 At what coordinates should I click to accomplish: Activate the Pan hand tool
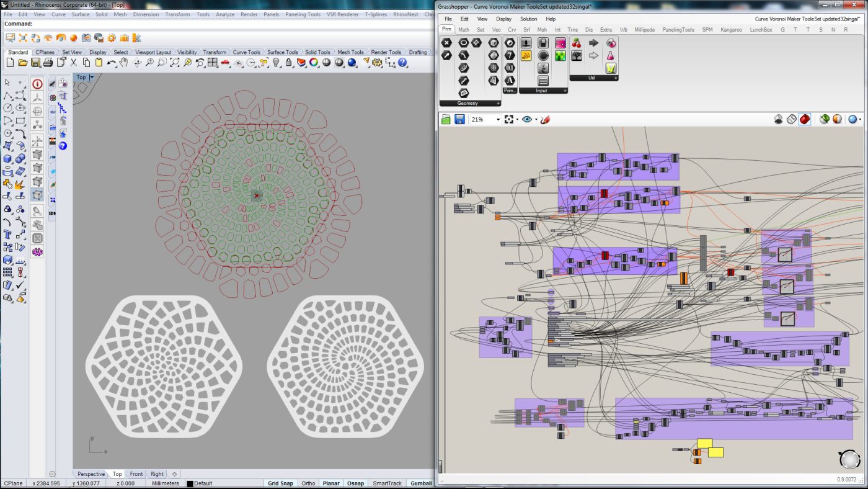pos(124,63)
